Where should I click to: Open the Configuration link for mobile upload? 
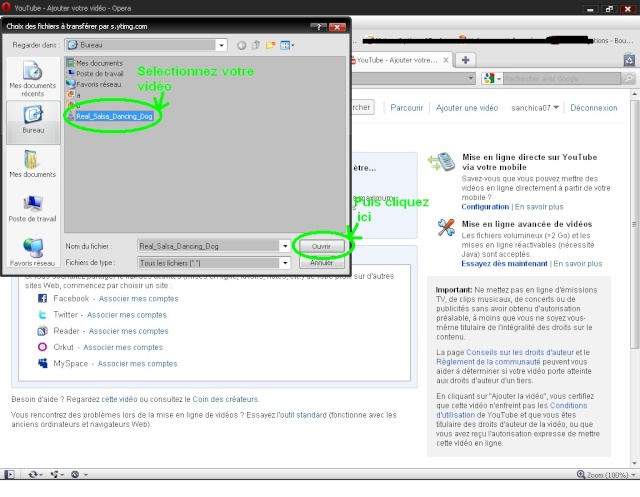pos(485,206)
